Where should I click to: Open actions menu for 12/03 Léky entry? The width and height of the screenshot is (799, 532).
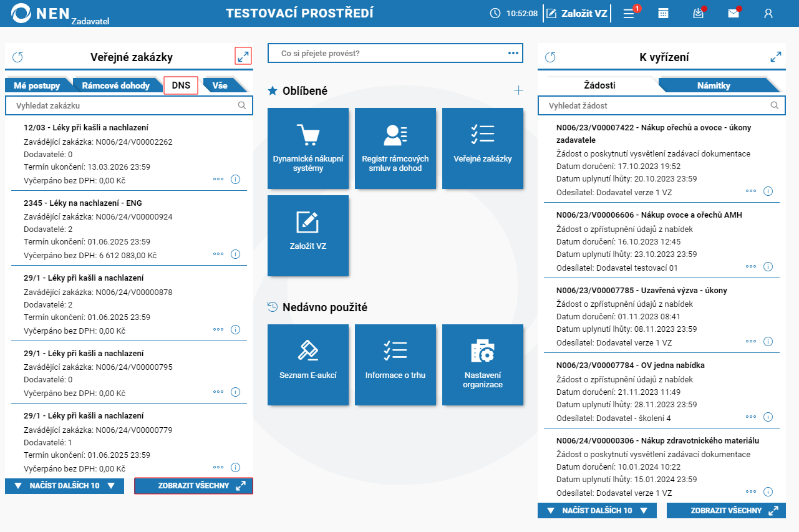coord(218,179)
